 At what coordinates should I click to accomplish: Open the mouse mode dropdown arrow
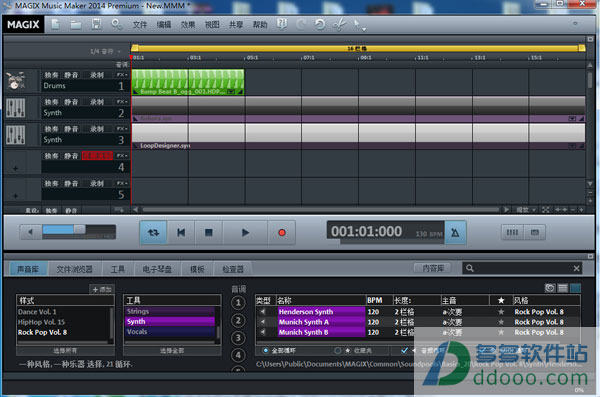pos(364,29)
